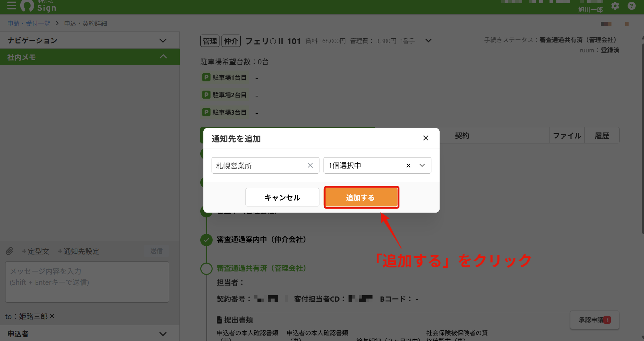Viewport: 644px width, 341px height.
Task: Expand the 申込者 section
Action: 90,333
